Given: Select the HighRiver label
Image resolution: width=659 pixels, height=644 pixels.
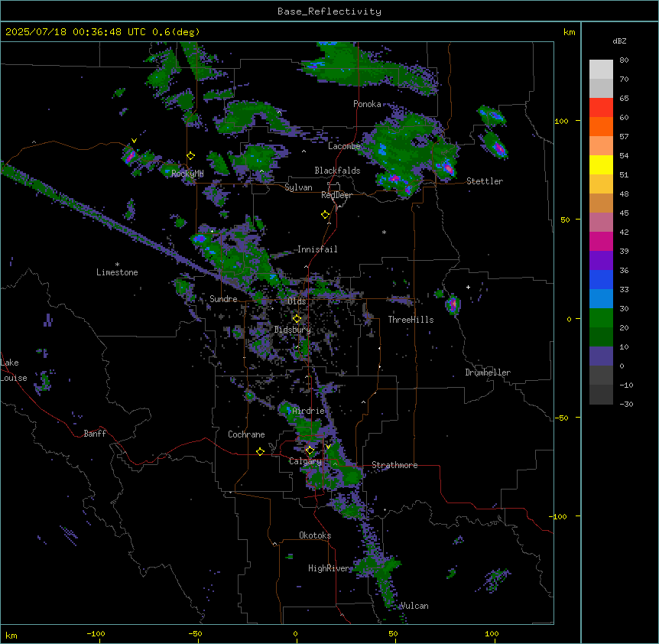Looking at the screenshot, I should [x=329, y=568].
